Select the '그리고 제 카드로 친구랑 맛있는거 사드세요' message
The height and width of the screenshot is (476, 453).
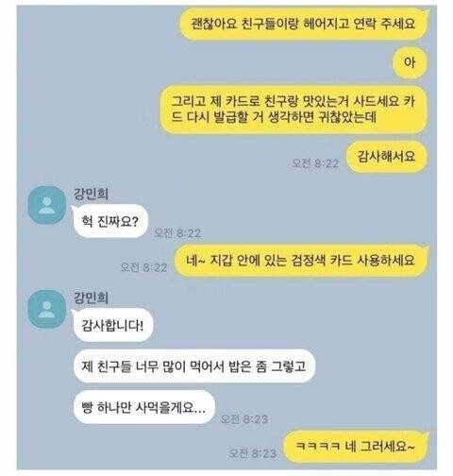(293, 110)
